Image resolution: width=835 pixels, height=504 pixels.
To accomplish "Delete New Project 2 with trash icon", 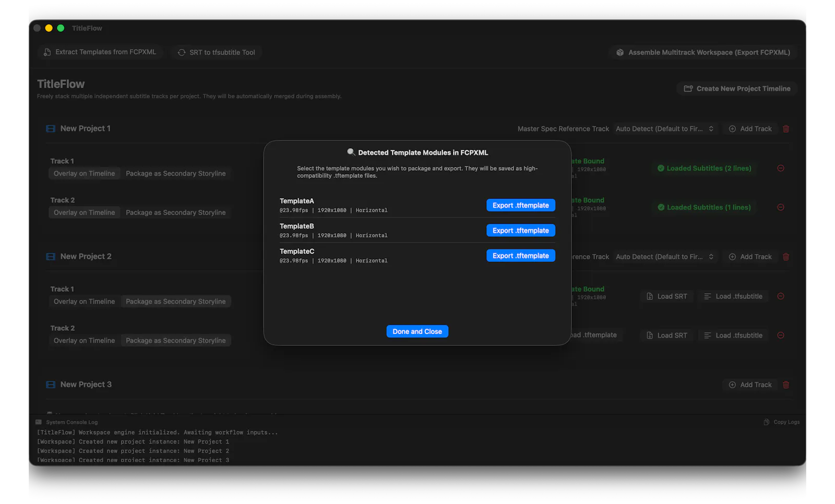I will tap(786, 257).
